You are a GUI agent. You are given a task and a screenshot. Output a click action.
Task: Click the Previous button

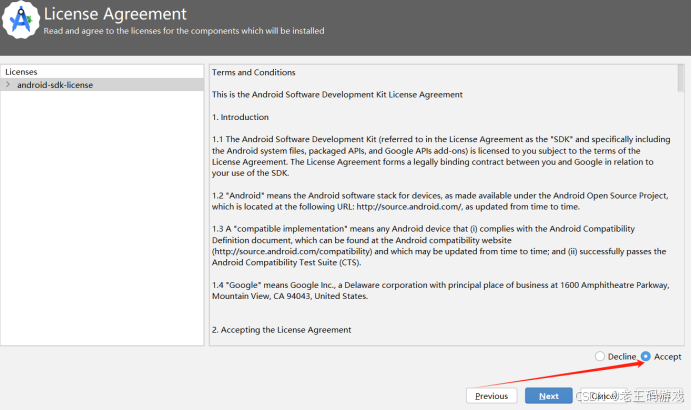(x=491, y=396)
